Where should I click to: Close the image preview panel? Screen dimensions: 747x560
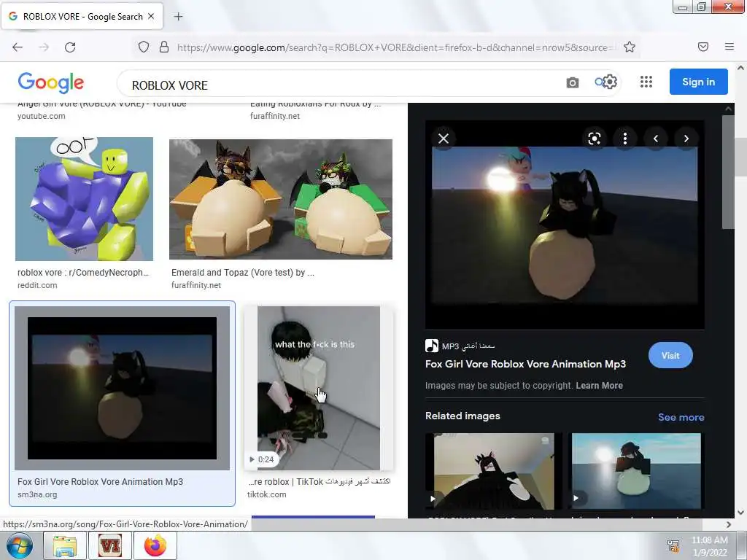[x=444, y=139]
